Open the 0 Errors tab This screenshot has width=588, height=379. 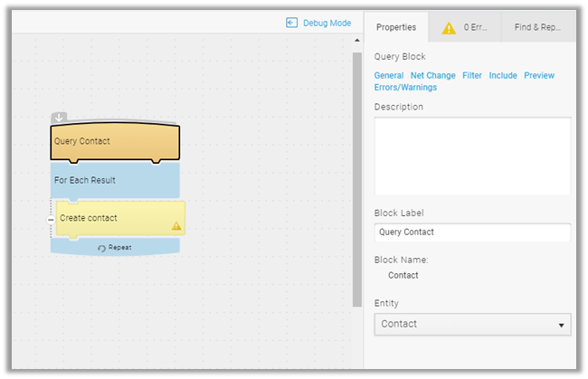465,27
